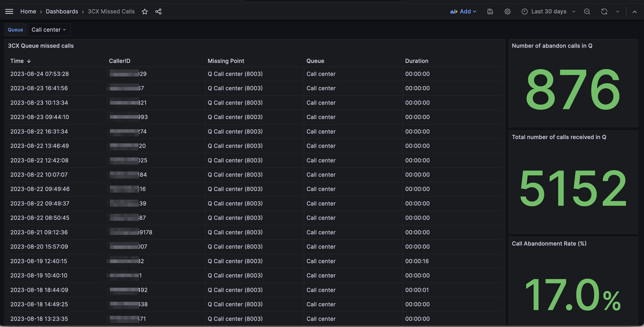
Task: Mark dashboard as favorite with star icon
Action: 144,11
